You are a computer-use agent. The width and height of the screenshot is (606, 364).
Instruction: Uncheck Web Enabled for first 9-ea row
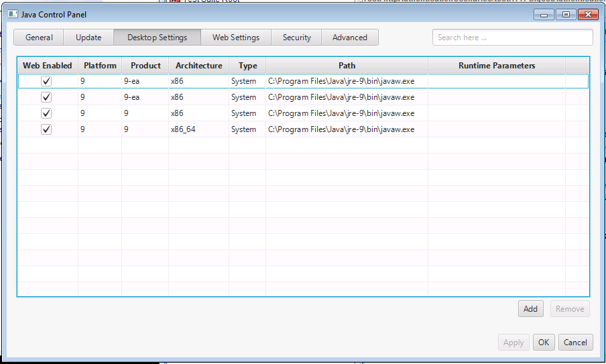click(46, 81)
